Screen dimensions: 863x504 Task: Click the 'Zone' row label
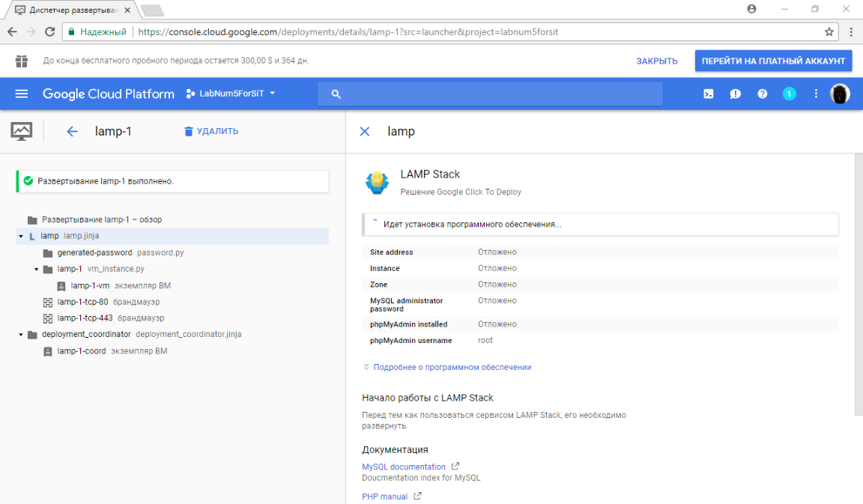point(378,285)
